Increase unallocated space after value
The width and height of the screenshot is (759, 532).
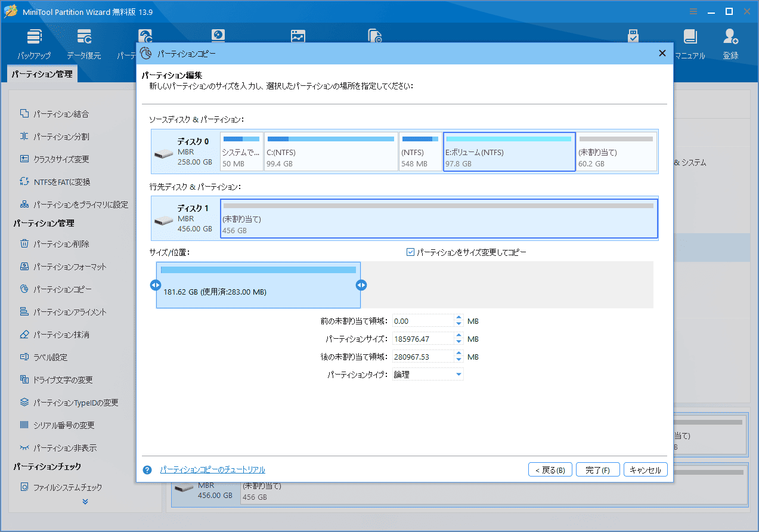pyautogui.click(x=459, y=354)
